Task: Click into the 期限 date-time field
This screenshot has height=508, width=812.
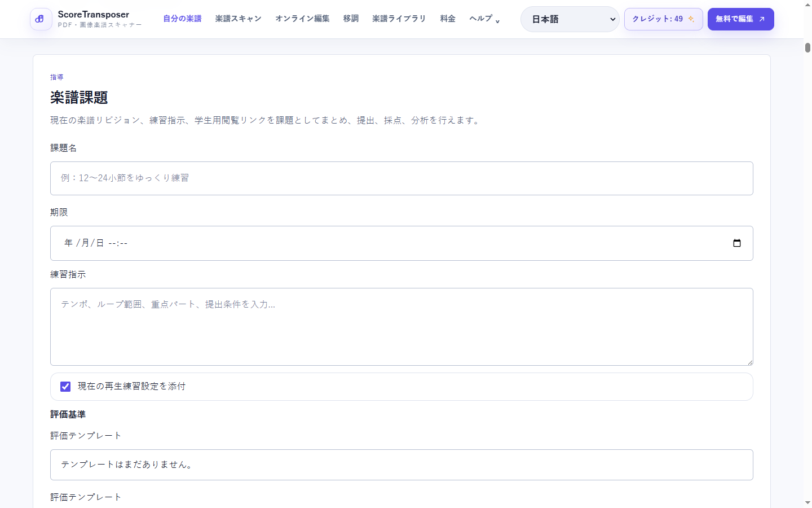Action: pyautogui.click(x=401, y=243)
